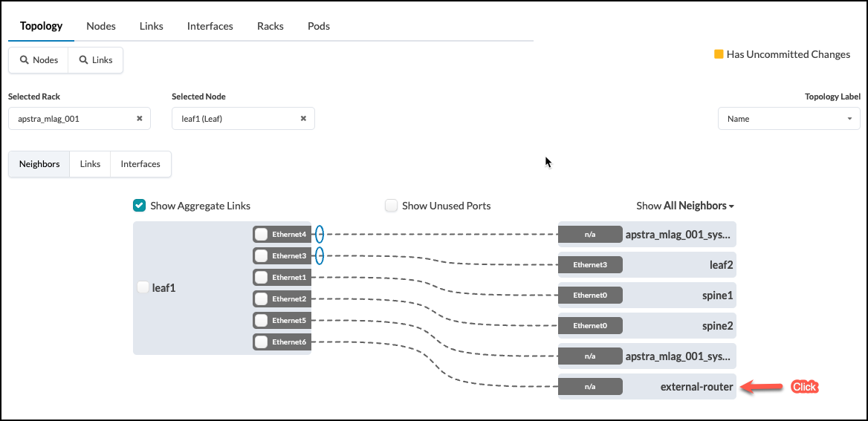Select the Ethernet1 port checkbox
The width and height of the screenshot is (868, 421).
(261, 278)
